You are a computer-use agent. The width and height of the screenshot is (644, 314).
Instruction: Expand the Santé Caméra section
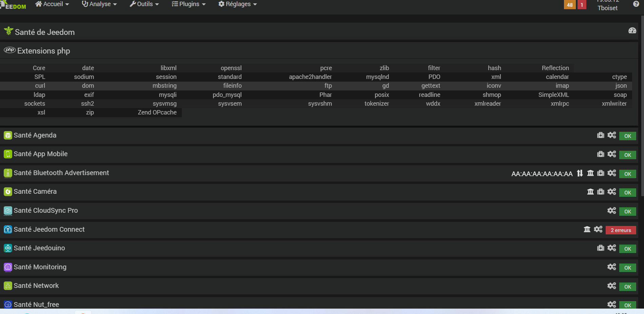click(x=35, y=192)
